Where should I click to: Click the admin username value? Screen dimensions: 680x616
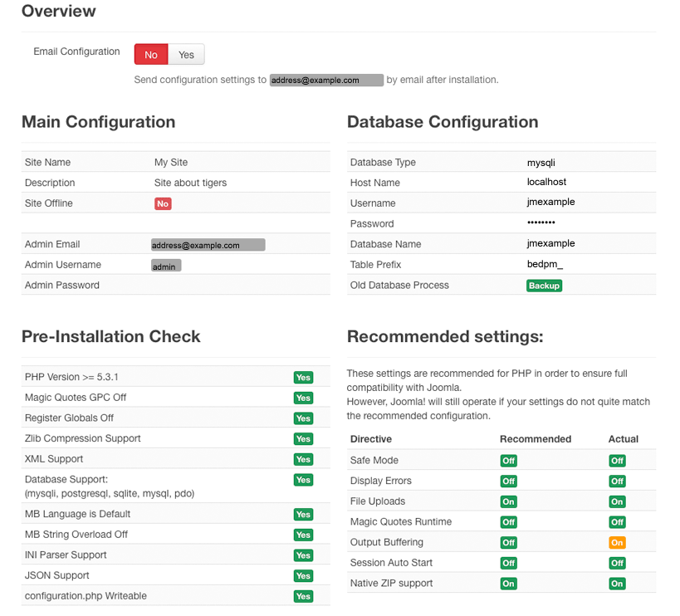166,266
